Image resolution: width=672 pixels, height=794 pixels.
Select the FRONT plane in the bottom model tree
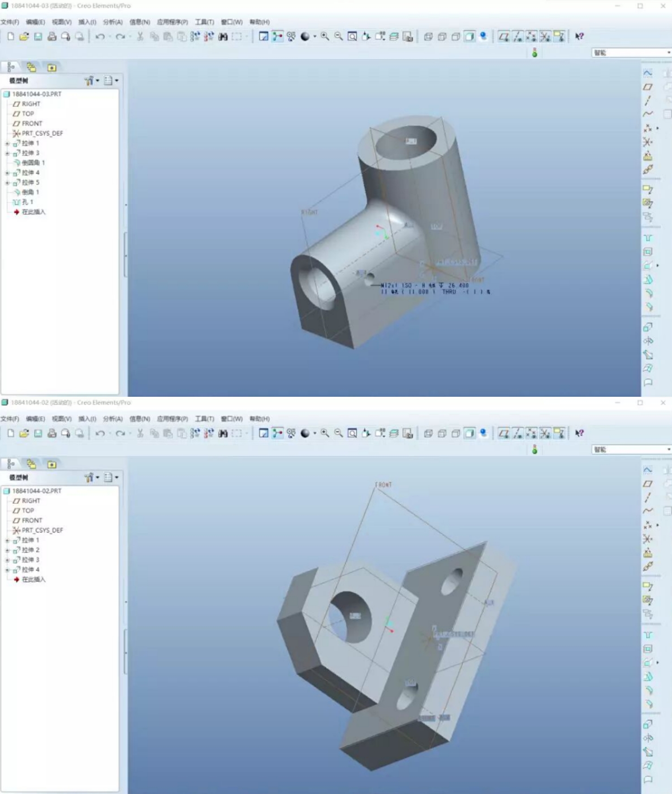32,520
